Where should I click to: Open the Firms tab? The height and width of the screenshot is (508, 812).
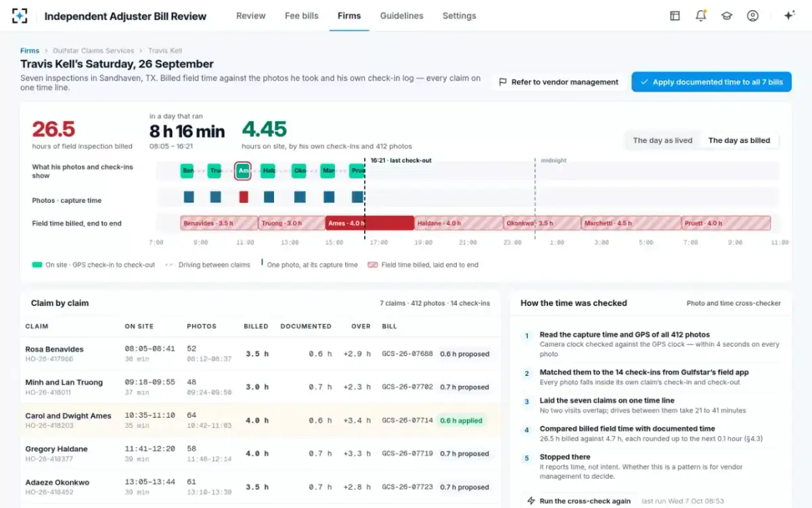[x=349, y=16]
